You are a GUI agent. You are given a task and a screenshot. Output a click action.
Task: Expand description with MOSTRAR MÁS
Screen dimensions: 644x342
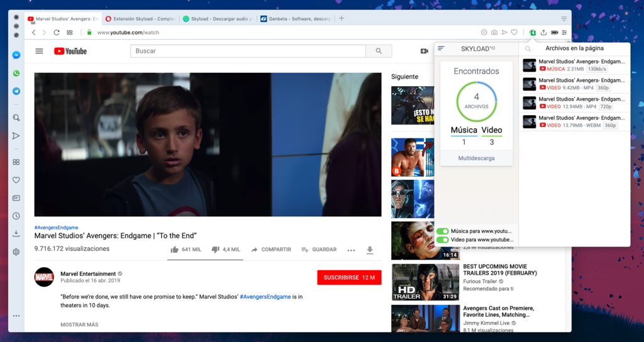(x=79, y=324)
